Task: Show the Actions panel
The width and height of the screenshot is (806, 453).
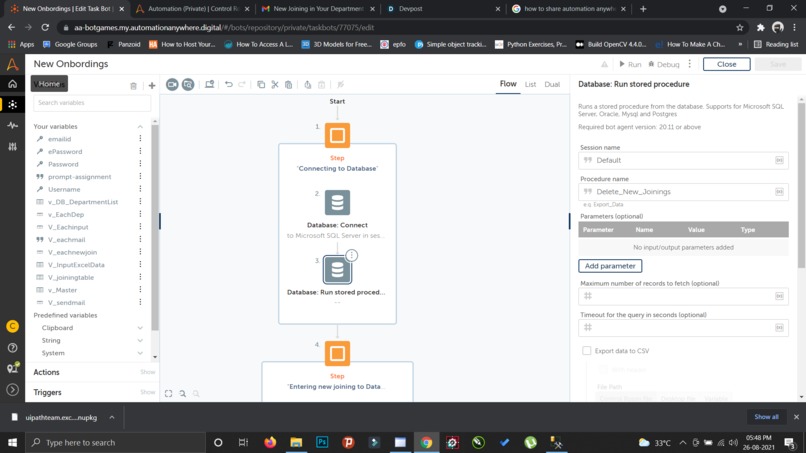Action: click(148, 372)
